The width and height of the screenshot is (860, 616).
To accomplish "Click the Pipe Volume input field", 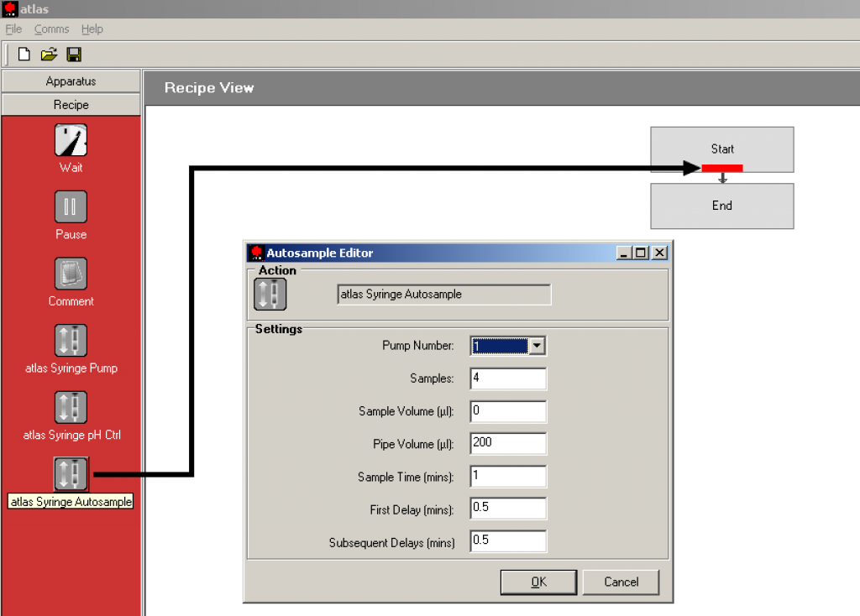I will click(x=508, y=443).
